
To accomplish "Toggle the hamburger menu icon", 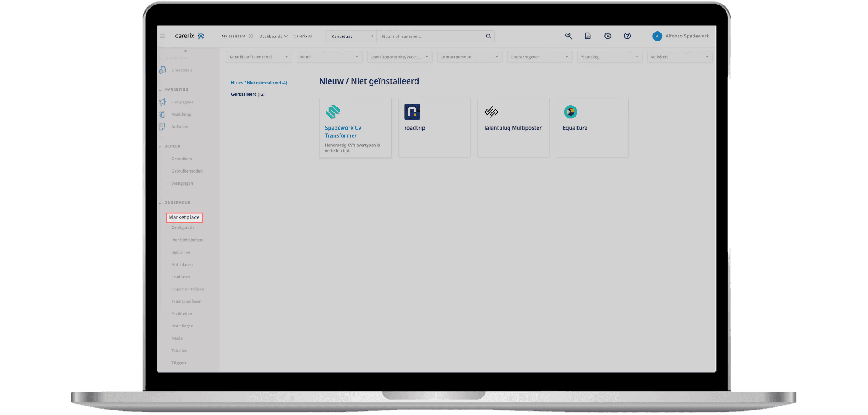I will [162, 36].
